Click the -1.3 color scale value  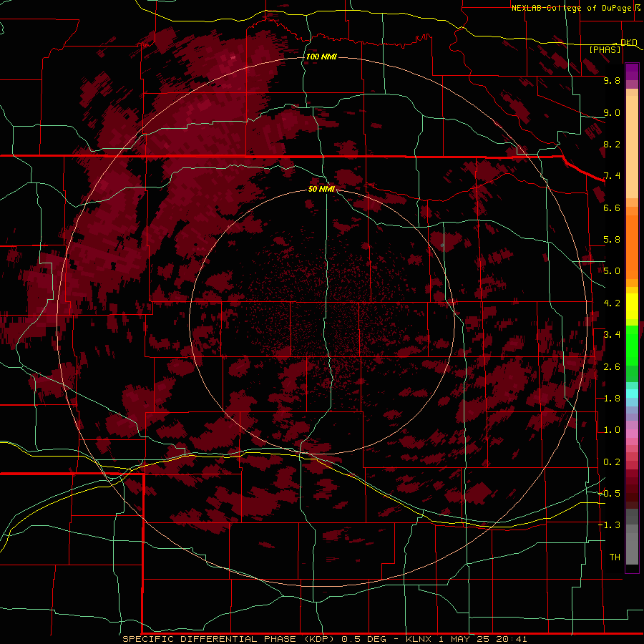tap(609, 525)
